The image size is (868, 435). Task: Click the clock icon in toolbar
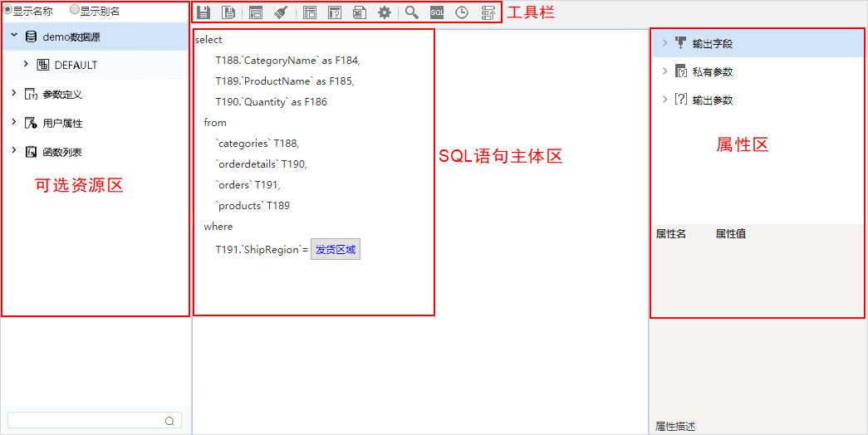462,12
